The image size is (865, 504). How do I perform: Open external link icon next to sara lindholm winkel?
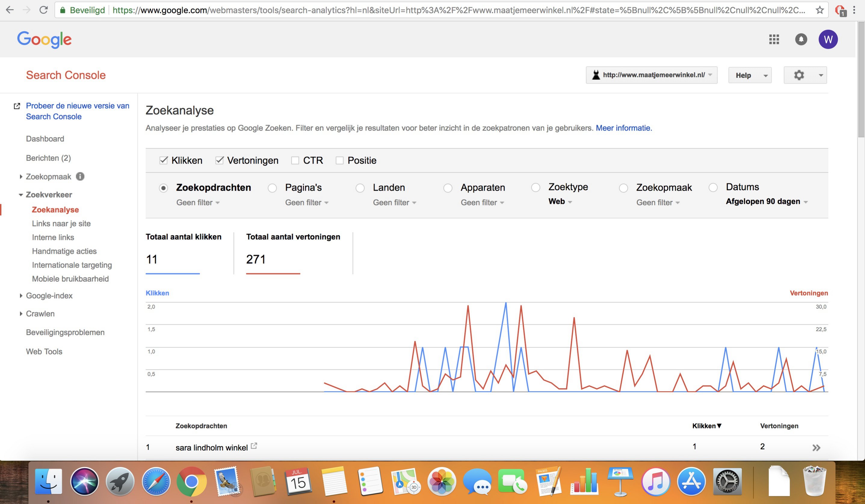click(x=254, y=446)
